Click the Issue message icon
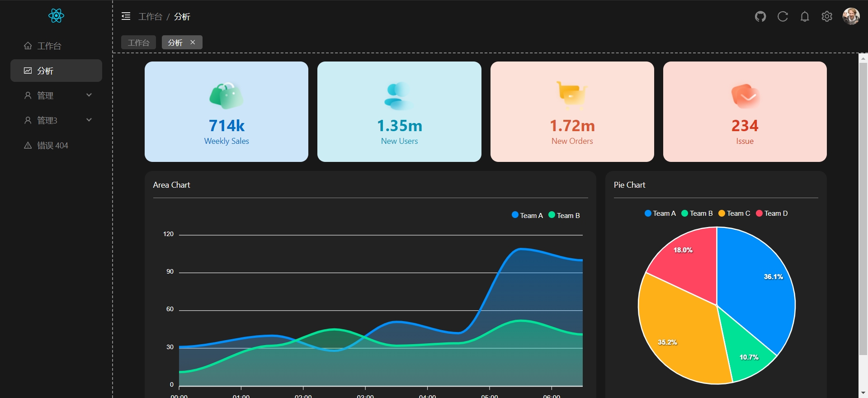This screenshot has height=398, width=868. [x=745, y=96]
